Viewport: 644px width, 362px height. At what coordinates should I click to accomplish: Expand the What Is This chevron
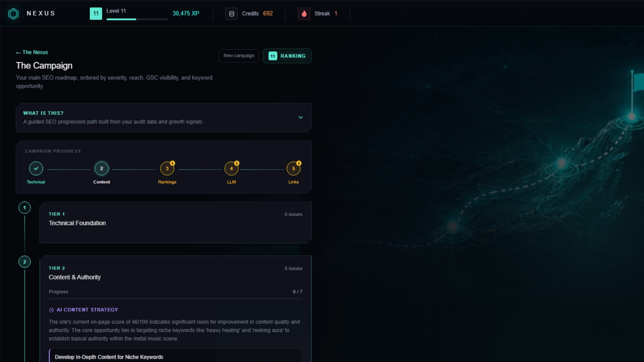click(x=300, y=117)
